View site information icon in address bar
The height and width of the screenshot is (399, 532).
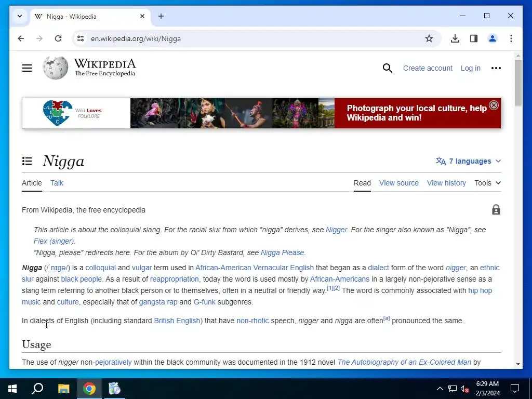coord(81,38)
